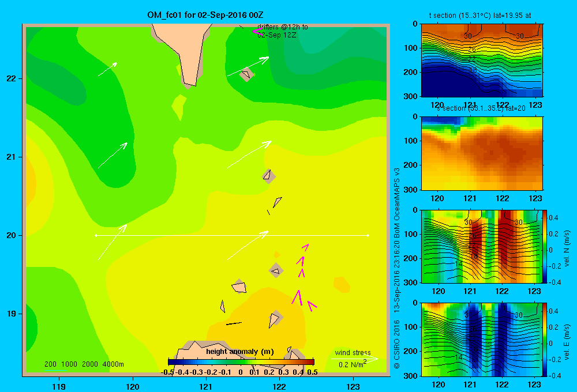Click the '22' latitude label on main map
577x392 pixels.
(x=11, y=79)
